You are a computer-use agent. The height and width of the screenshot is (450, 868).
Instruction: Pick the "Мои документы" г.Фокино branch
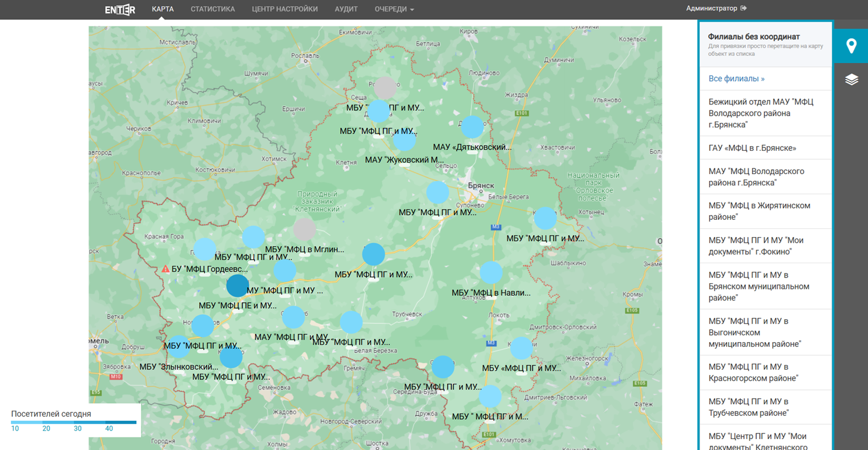click(765, 246)
